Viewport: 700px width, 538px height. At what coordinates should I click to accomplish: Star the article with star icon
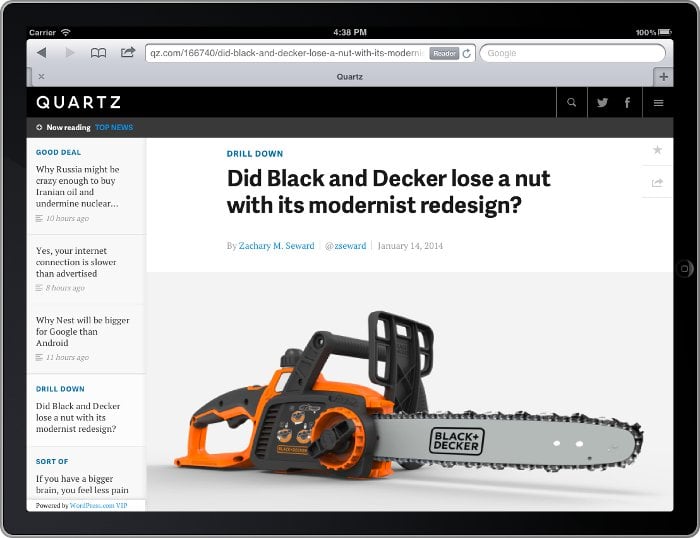pos(657,150)
